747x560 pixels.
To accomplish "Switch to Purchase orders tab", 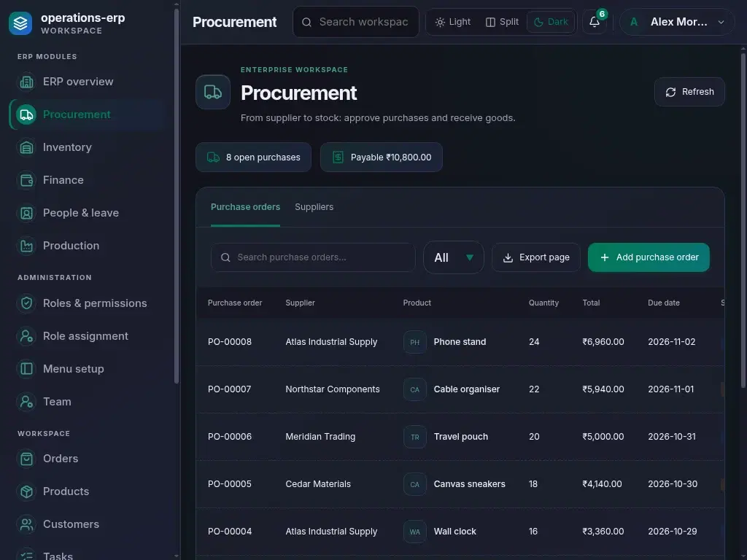I will point(245,207).
